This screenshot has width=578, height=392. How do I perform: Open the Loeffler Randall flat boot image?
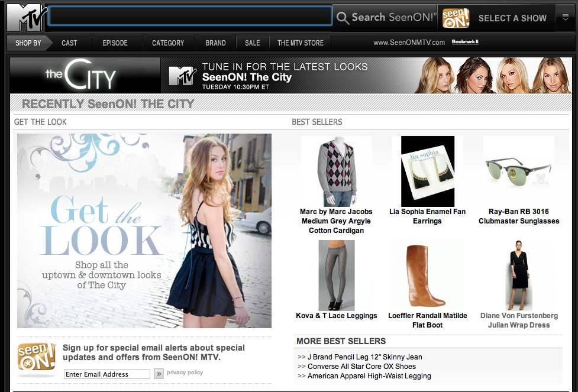[428, 276]
